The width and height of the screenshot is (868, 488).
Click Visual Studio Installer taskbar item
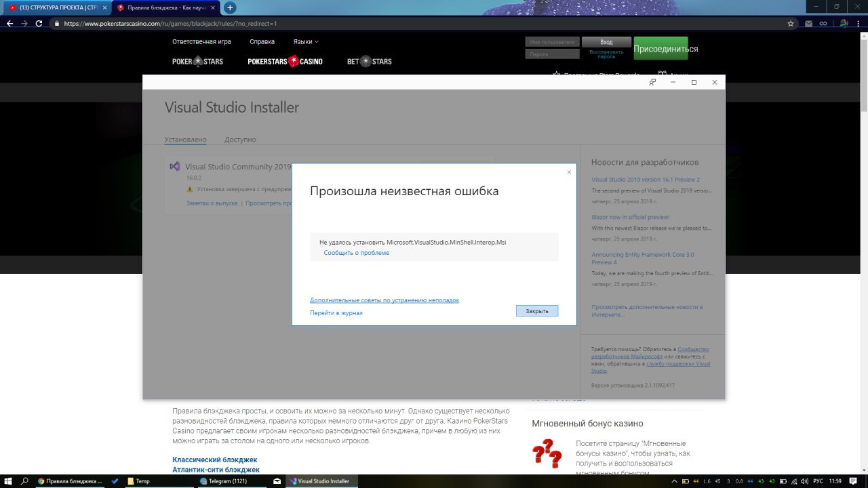point(321,481)
